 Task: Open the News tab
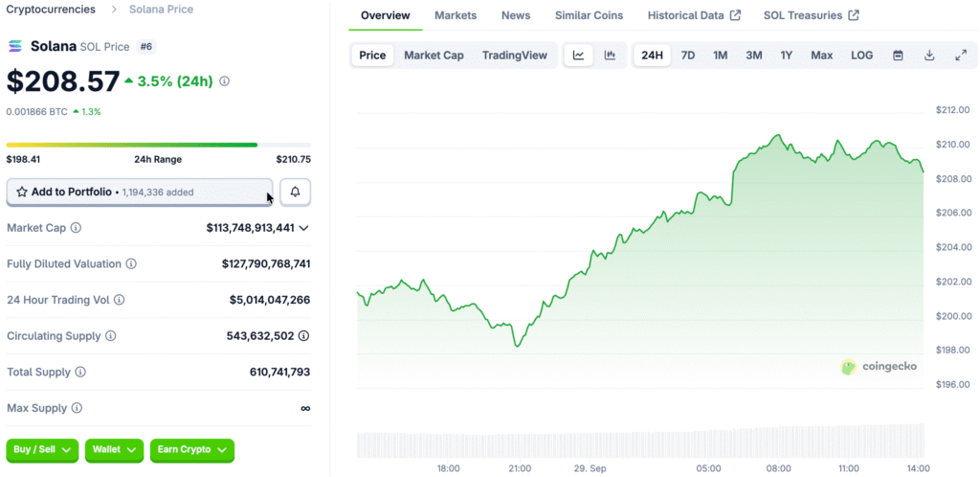pos(516,15)
